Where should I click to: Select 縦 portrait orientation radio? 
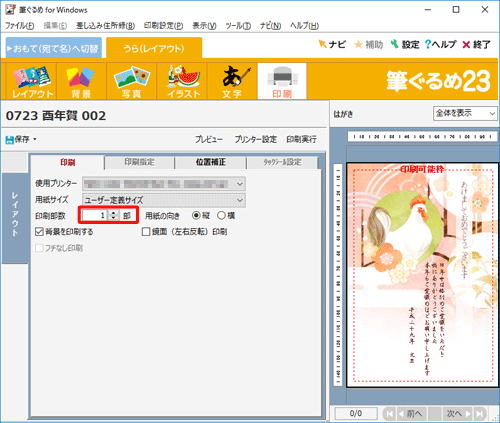click(196, 215)
